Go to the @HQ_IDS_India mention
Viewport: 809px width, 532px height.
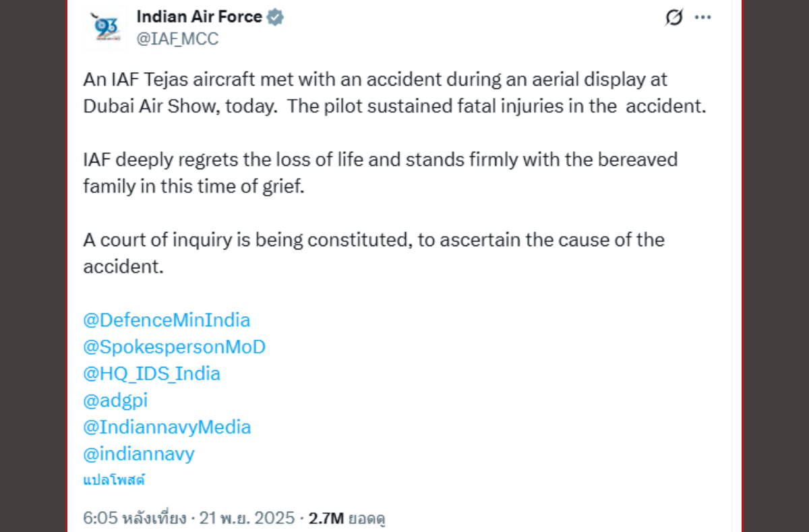[x=152, y=374]
